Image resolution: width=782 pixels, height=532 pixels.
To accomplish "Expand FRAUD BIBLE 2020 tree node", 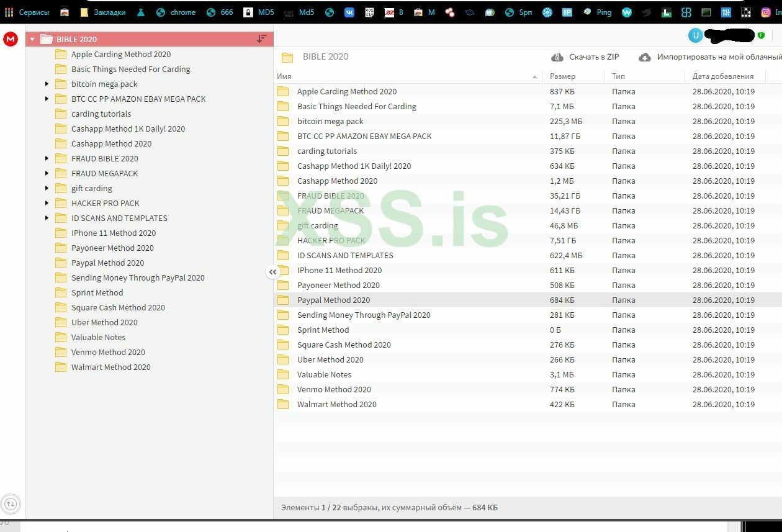I will tap(47, 158).
